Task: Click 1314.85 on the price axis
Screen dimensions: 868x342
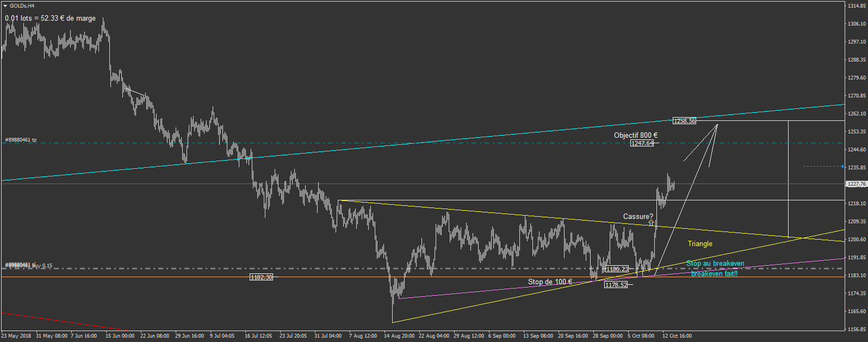Action: (x=857, y=6)
